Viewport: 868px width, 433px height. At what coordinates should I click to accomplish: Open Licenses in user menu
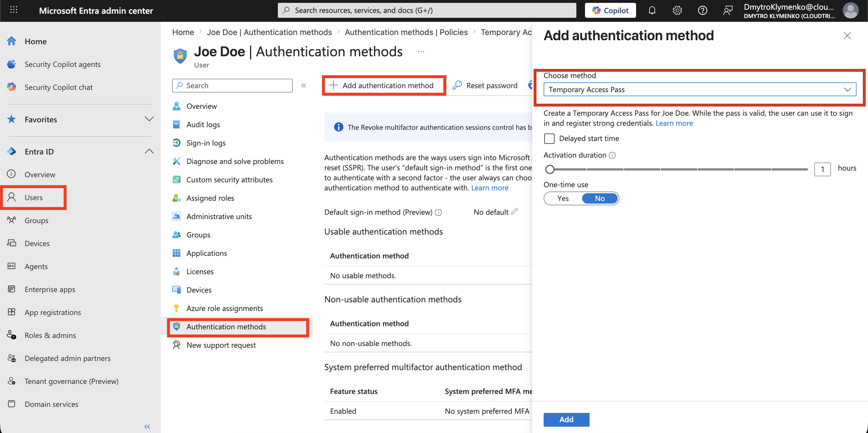[x=200, y=271]
